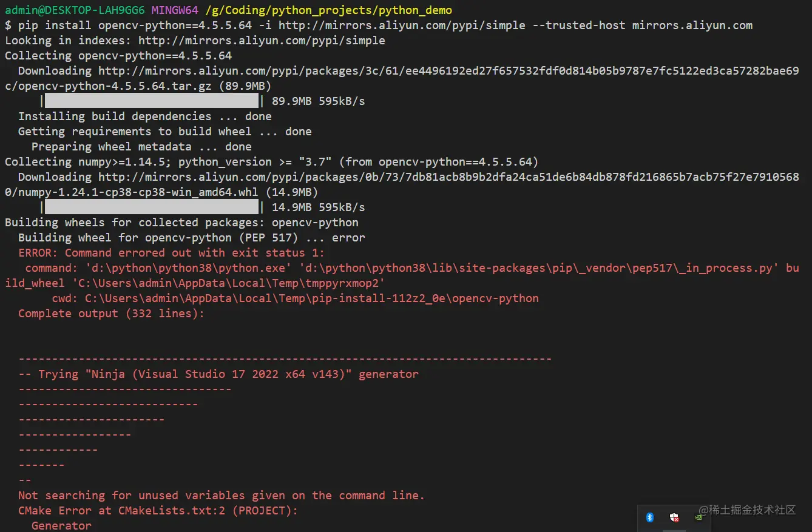Click the opencv-python download progress bar
This screenshot has height=532, width=812.
152,101
